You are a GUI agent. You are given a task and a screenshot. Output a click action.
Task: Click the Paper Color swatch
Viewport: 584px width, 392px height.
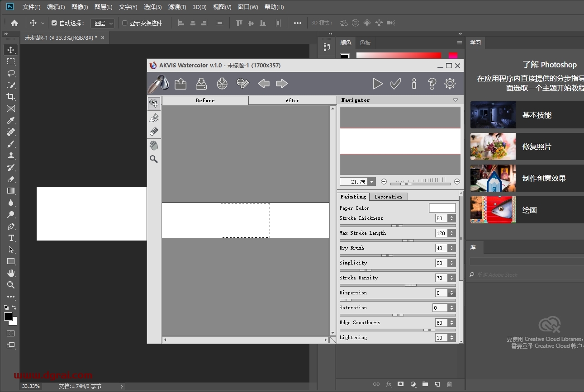point(442,208)
